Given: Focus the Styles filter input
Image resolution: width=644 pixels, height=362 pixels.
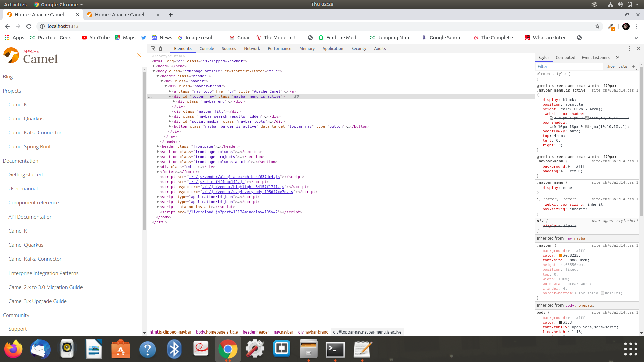Looking at the screenshot, I should click(x=570, y=66).
